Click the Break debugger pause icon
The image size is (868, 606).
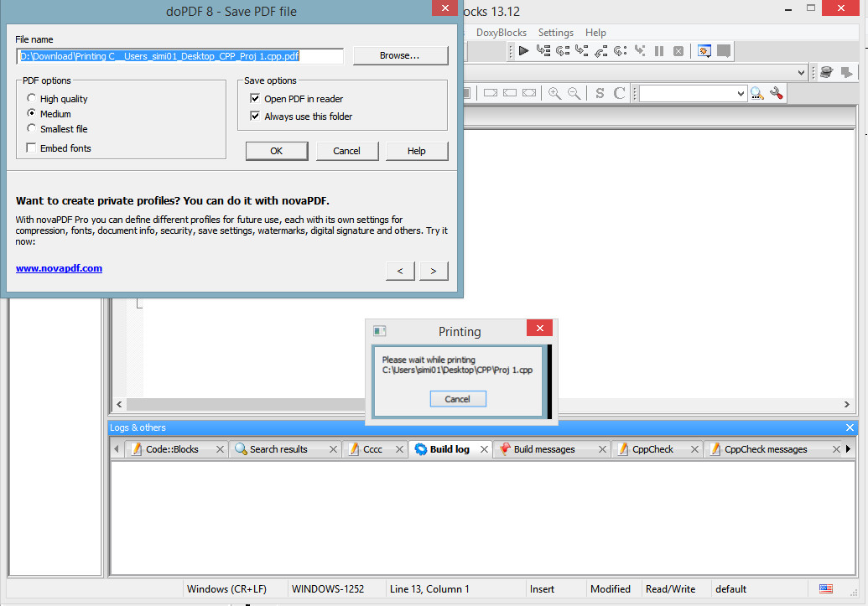click(658, 51)
